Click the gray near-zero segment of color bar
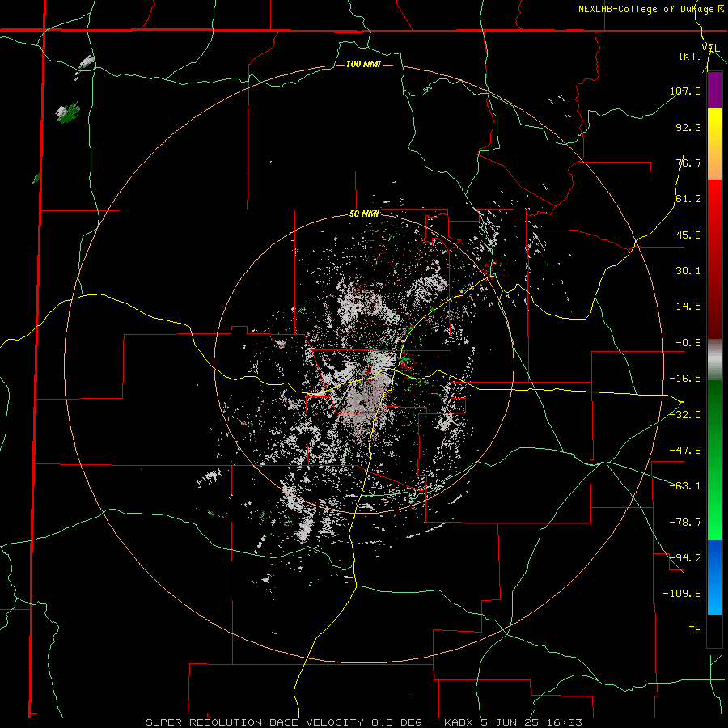 coord(714,359)
